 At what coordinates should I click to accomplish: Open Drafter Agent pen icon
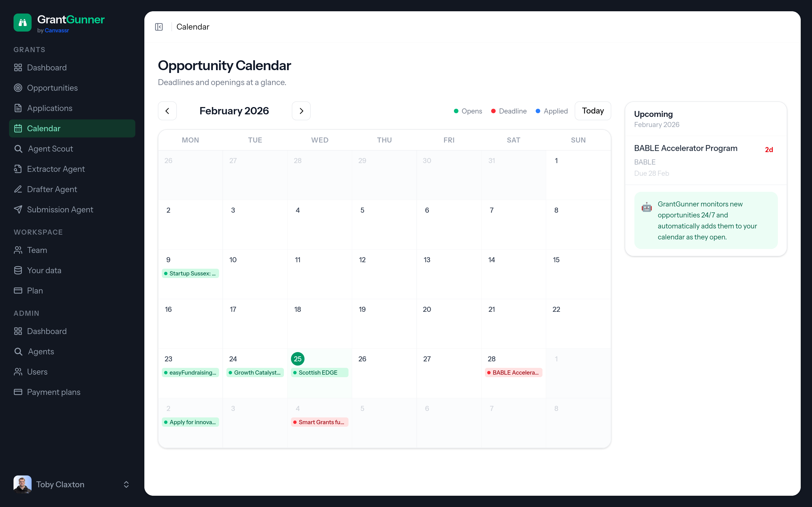pyautogui.click(x=18, y=189)
